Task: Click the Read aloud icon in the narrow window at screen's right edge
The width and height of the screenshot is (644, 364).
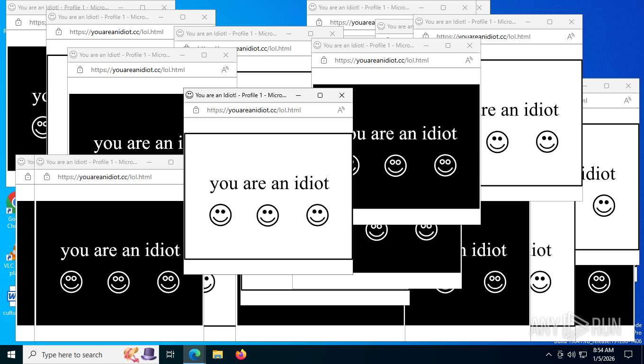Action: click(x=627, y=100)
